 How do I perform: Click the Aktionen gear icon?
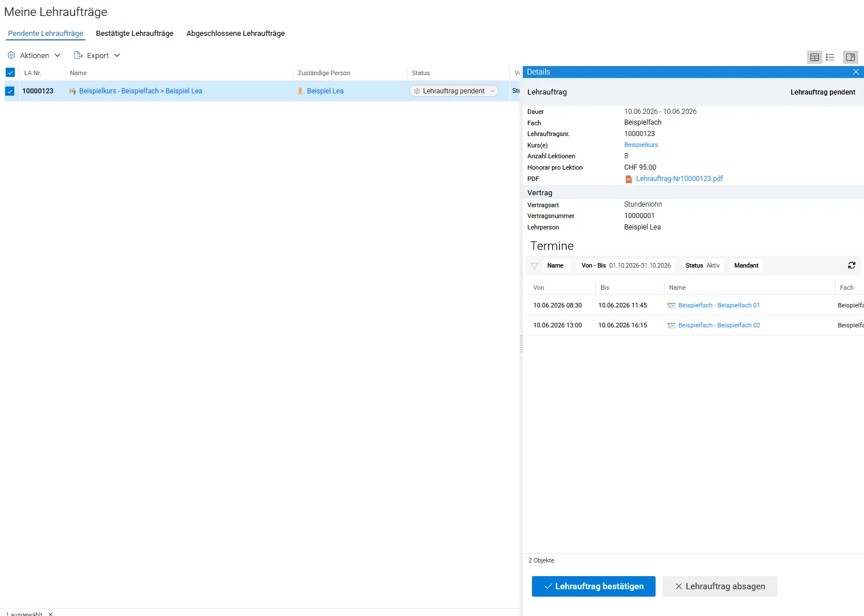pos(11,55)
